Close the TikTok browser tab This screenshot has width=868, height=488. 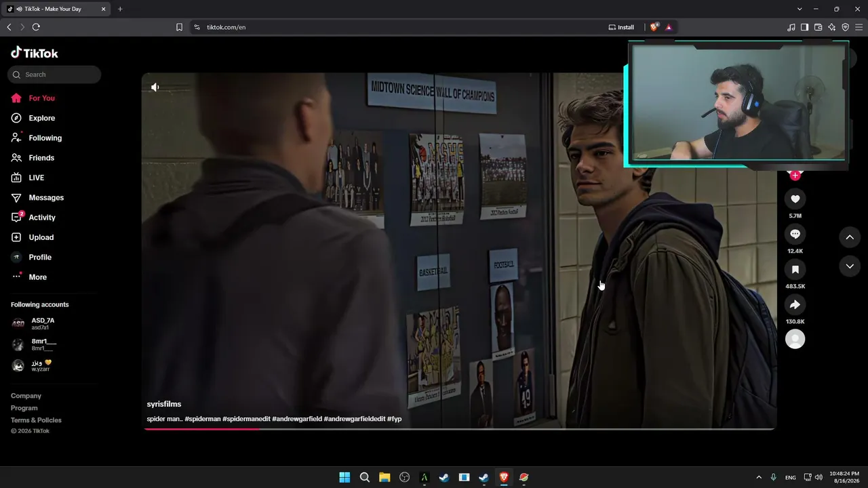click(104, 9)
